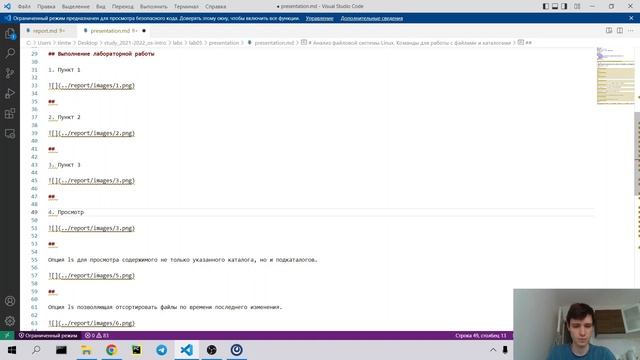Click the Visual Studio Code logo in the title bar

click(x=7, y=6)
